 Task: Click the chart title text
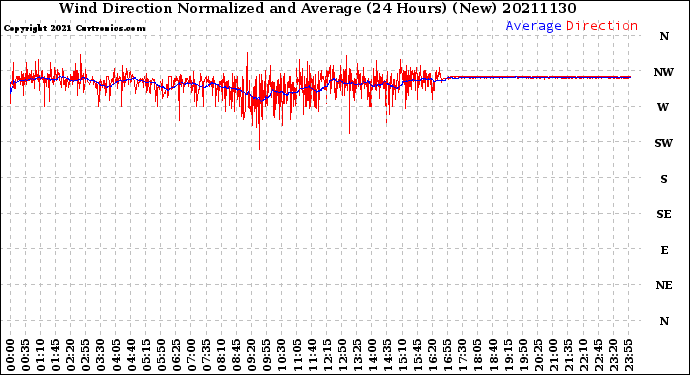(x=317, y=8)
